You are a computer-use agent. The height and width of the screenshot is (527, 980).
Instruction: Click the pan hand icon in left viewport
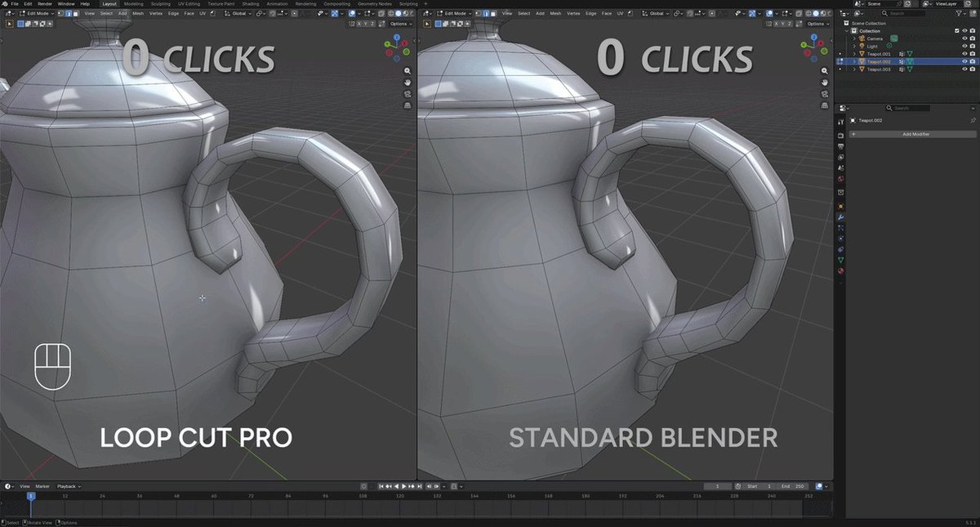coord(408,83)
